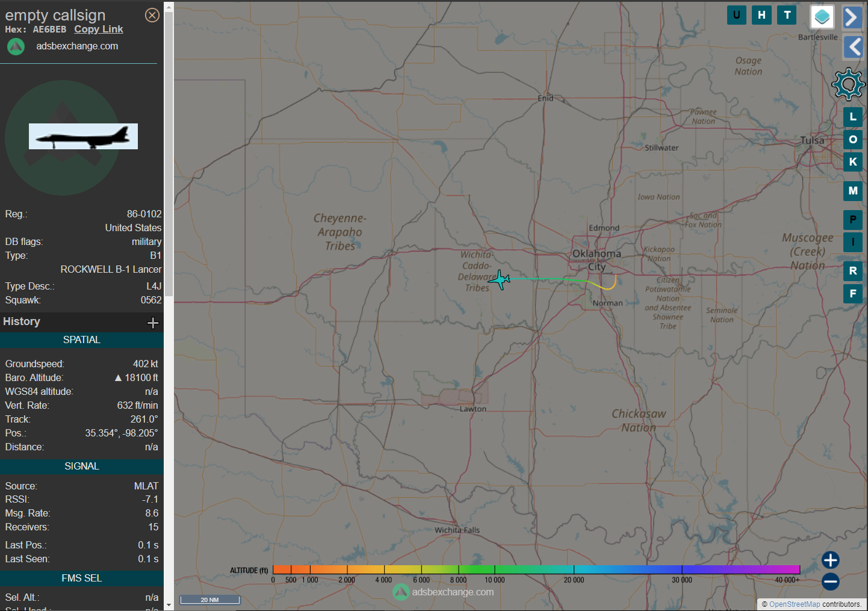Copy link for hex AE6BEB

[99, 29]
